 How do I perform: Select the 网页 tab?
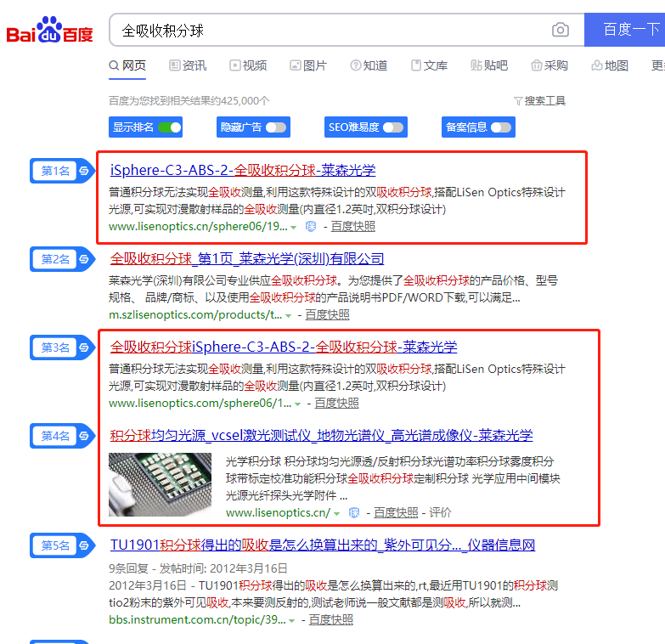pos(127,65)
